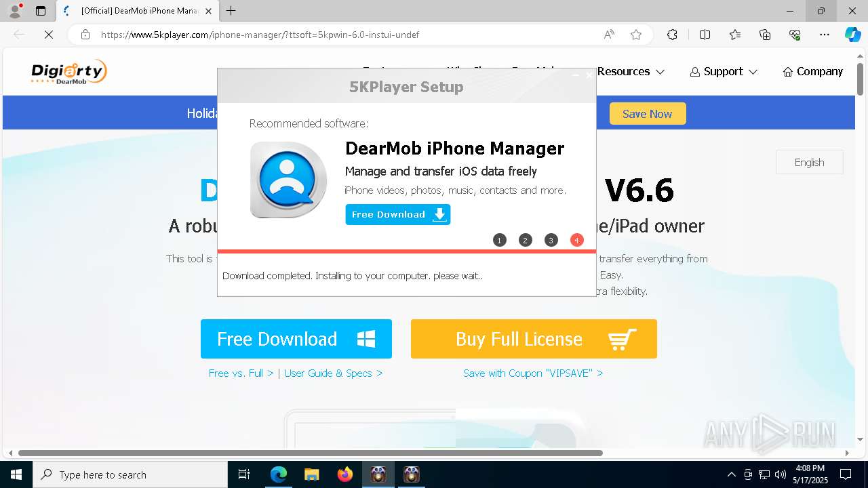The height and width of the screenshot is (488, 868).
Task: Toggle split screen view
Action: tap(705, 35)
